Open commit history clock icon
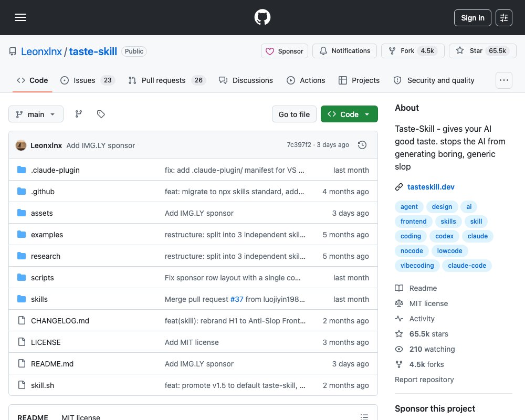The image size is (525, 420). pos(362,145)
